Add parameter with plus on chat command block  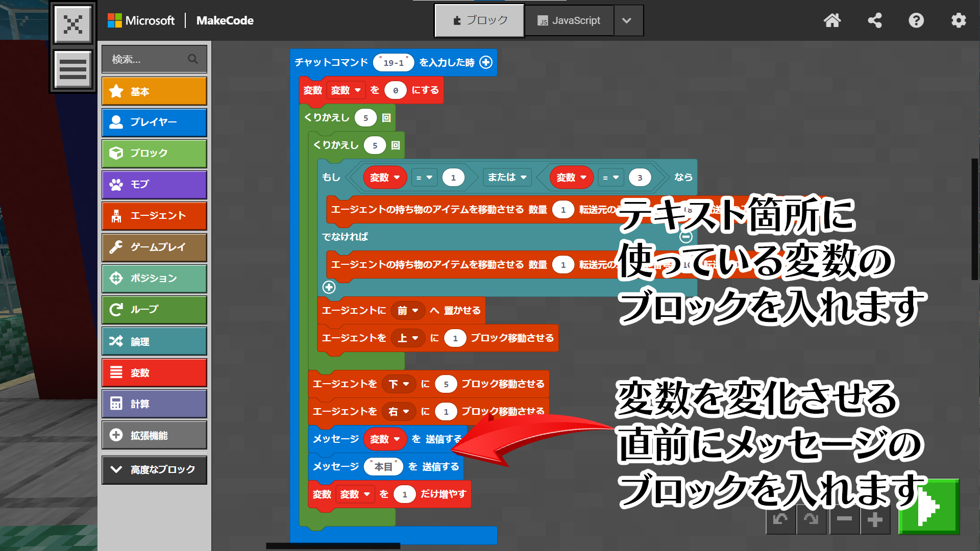point(486,62)
